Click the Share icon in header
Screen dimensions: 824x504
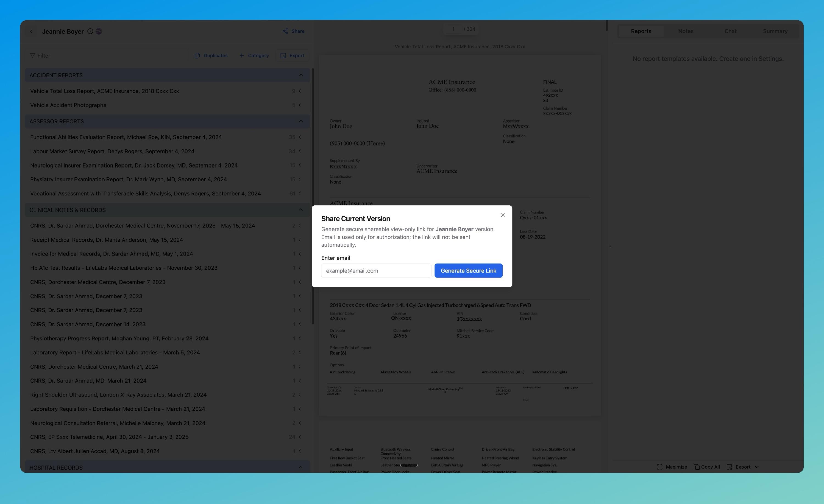tap(285, 31)
